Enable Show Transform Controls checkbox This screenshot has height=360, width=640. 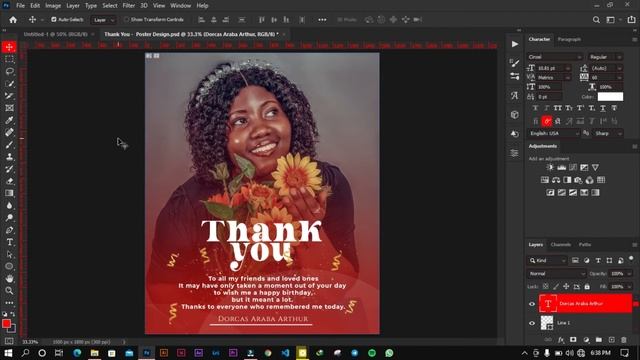126,20
